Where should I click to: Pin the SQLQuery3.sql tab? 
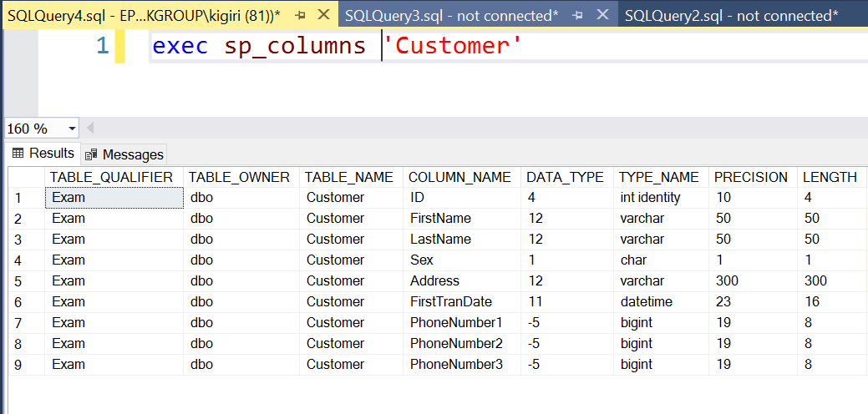tap(578, 16)
